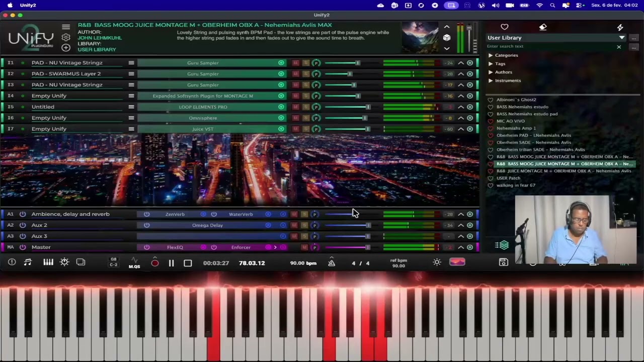Screen dimensions: 644x362
Task: Open the Expanded Softsynth Plugin for MONTAGE M slot
Action: [x=203, y=96]
